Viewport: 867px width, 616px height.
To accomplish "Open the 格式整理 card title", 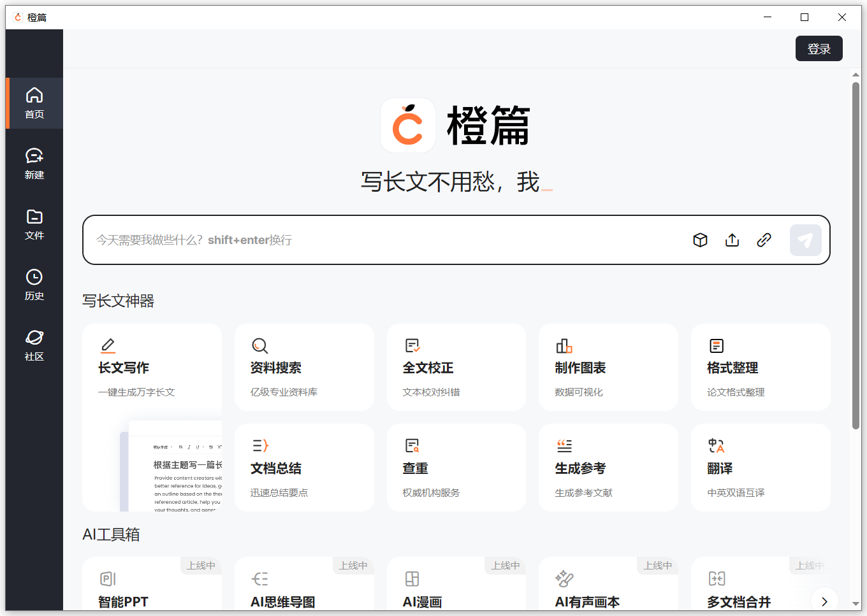I will click(732, 368).
